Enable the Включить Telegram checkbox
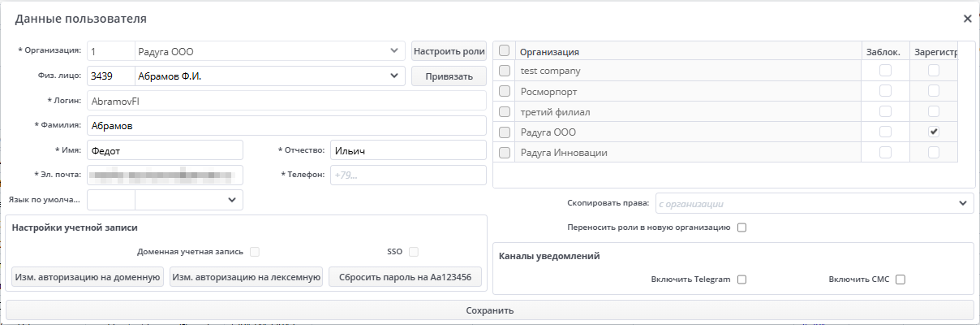 741,279
